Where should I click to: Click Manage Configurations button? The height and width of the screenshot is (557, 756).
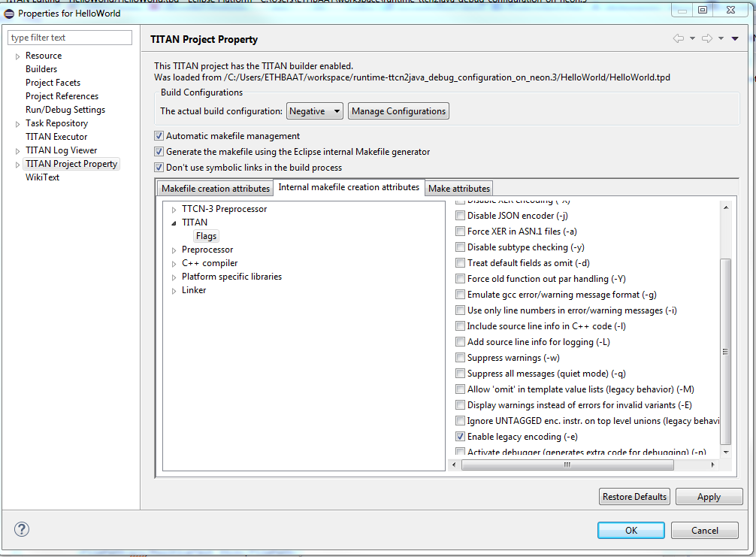coord(399,111)
